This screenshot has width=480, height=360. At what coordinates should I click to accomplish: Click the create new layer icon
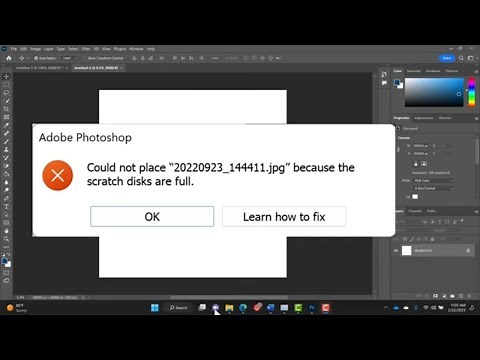(x=461, y=296)
